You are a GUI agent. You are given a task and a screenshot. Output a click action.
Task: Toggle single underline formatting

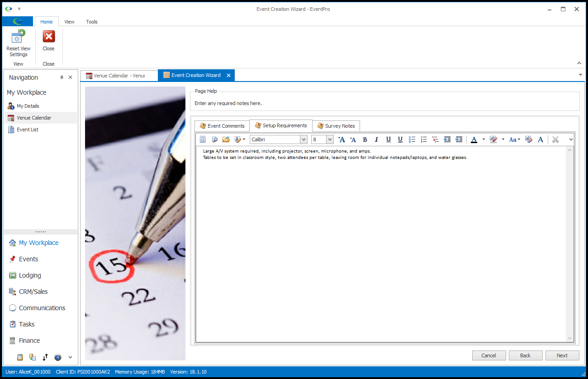pyautogui.click(x=388, y=139)
